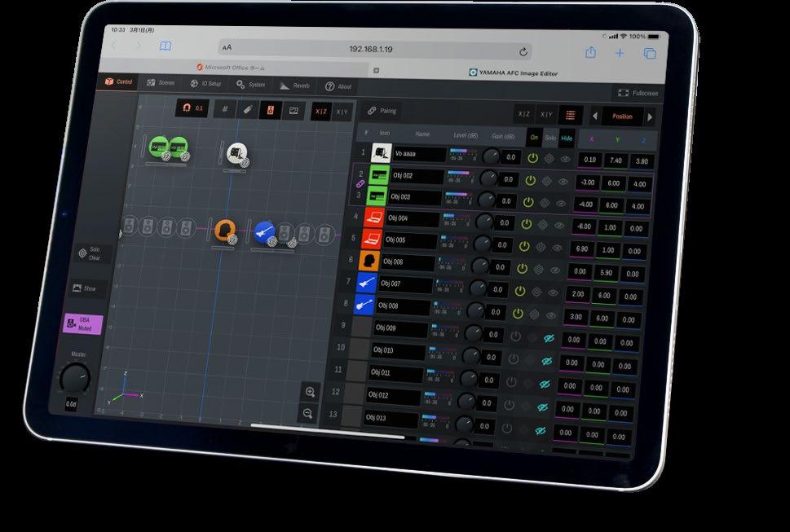Unhide Obj 012 with the crossed eye icon
The width and height of the screenshot is (790, 532).
coord(542,407)
